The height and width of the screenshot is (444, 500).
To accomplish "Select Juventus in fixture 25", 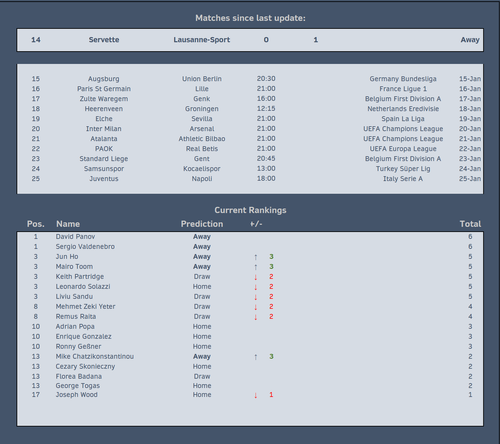I will coord(104,179).
